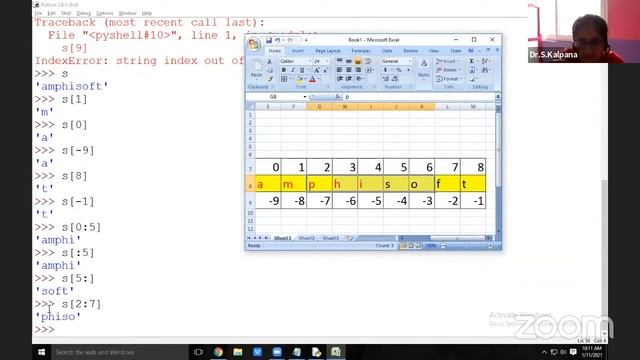
Task: Open the Options menu in Python Shell
Action: 104,13
